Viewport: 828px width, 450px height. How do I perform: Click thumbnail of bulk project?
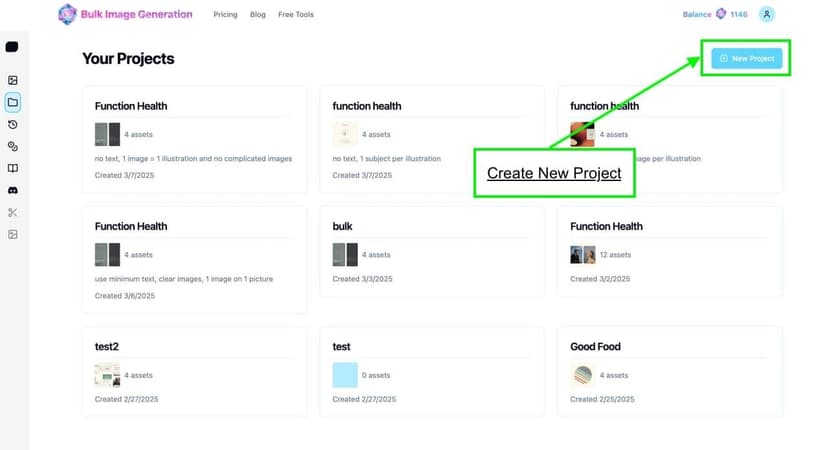pyautogui.click(x=345, y=255)
